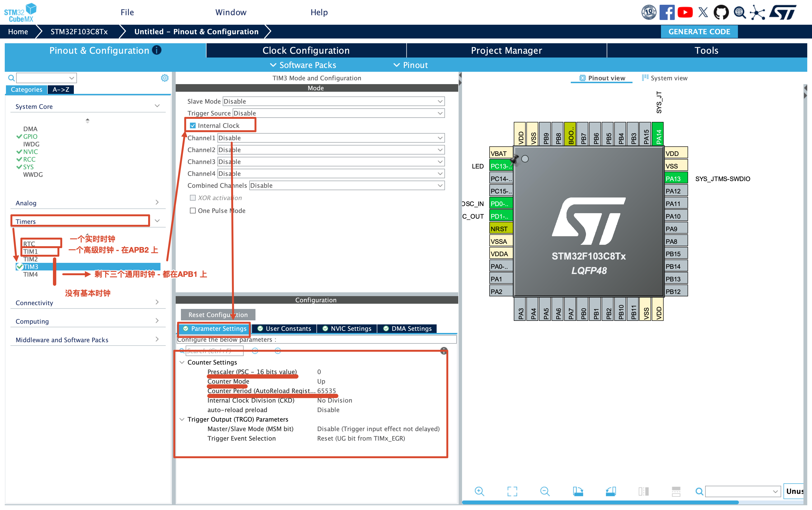Click the next search result circle icon
812x510 pixels.
coord(278,351)
